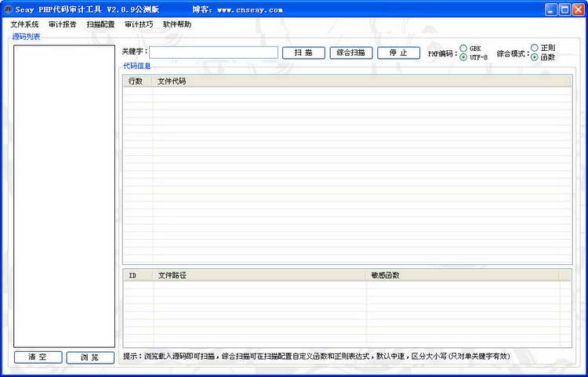Minimize the Seay PHP audit window

[551, 9]
